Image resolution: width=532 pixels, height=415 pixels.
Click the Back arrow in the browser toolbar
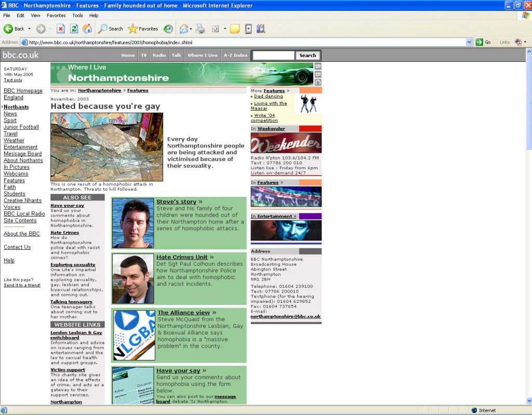[x=8, y=29]
